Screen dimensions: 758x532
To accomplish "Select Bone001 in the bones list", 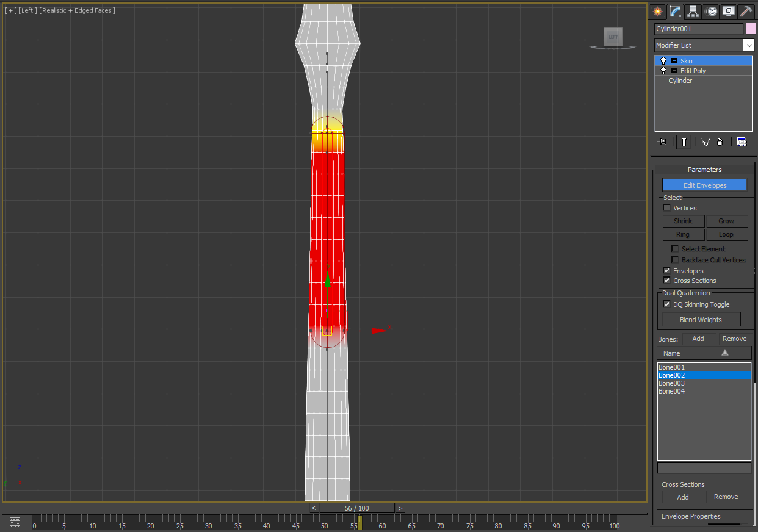I will point(704,367).
